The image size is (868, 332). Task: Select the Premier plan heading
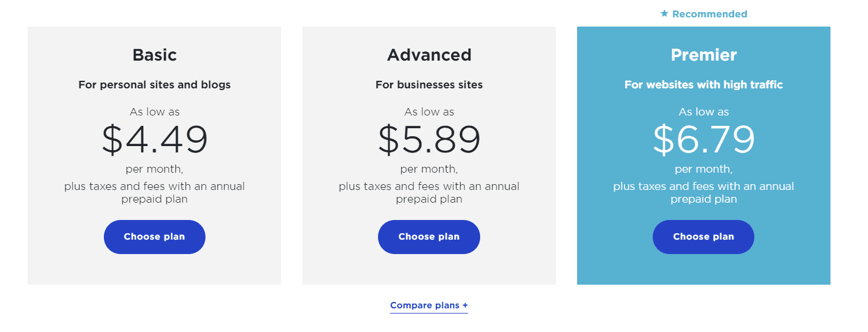point(704,55)
